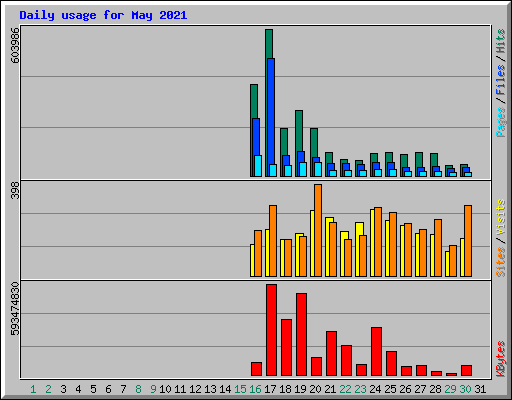Viewport: 512px width, 400px height.
Task: Click the green Hits bar for day 19
Action: point(299,131)
